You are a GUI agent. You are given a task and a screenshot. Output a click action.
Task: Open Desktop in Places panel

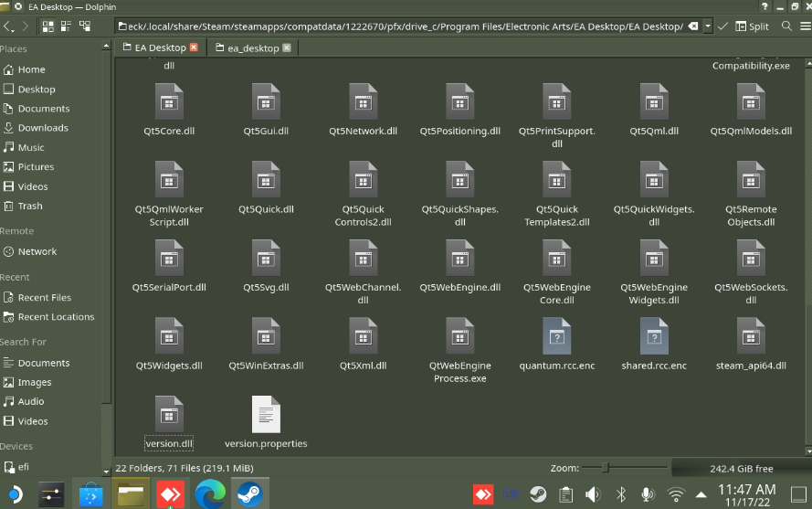tap(37, 90)
